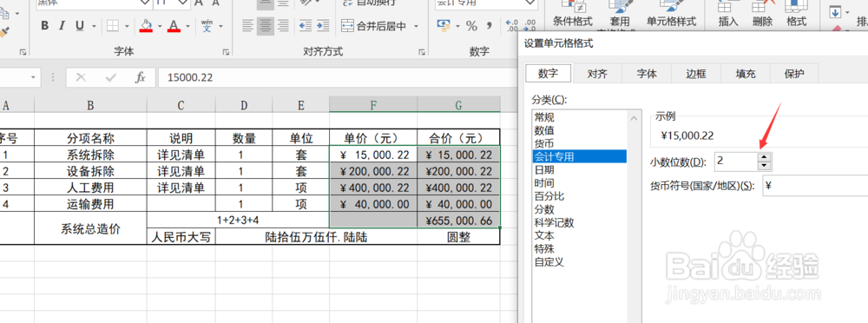The width and height of the screenshot is (868, 323).
Task: Click the Fill down icon
Action: [835, 12]
